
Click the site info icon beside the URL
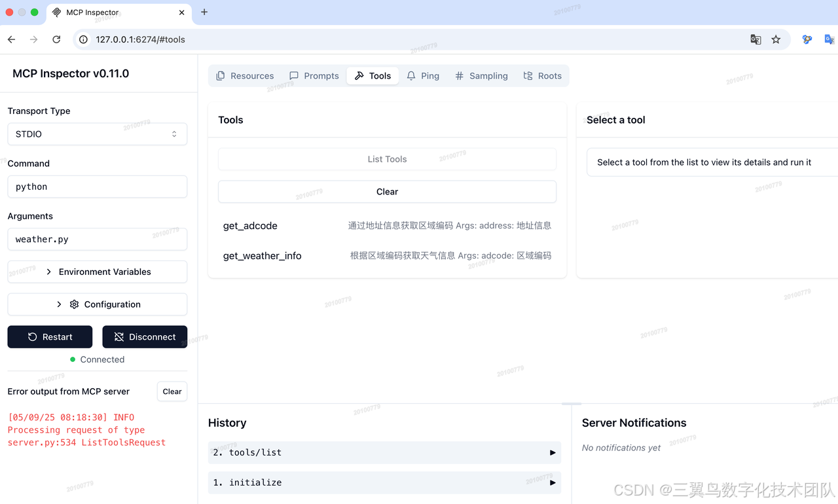[82, 39]
